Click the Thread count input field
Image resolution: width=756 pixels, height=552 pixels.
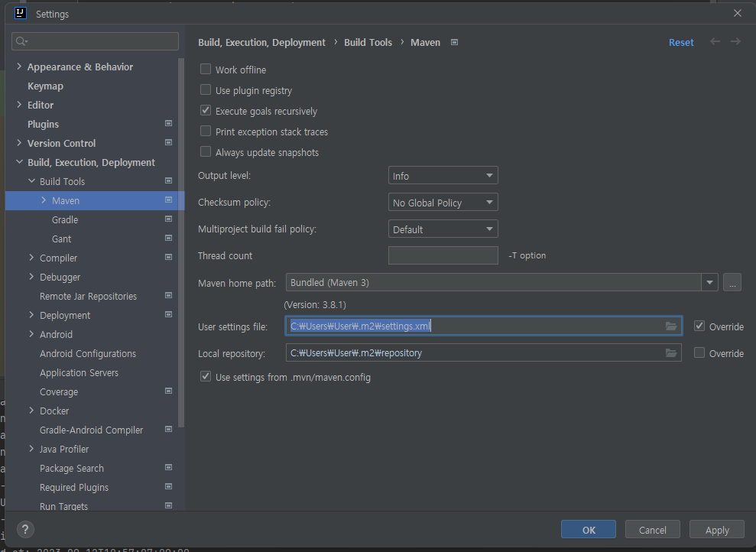443,255
